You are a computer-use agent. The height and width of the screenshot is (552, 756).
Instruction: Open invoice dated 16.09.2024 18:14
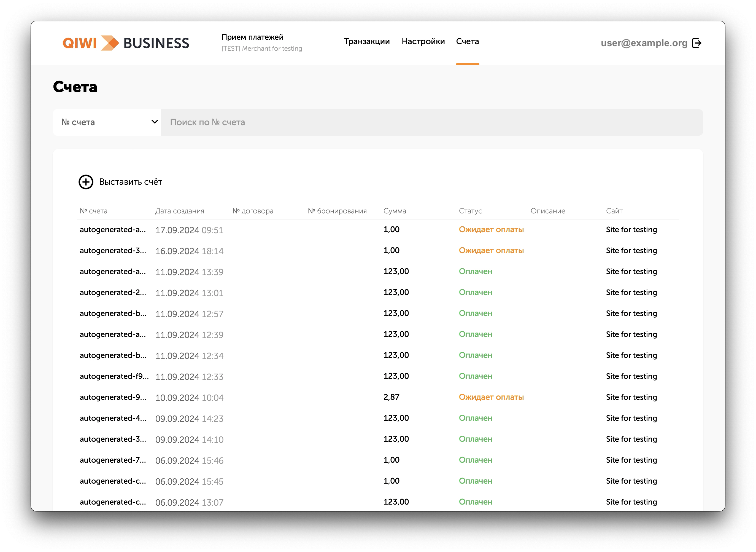point(189,251)
